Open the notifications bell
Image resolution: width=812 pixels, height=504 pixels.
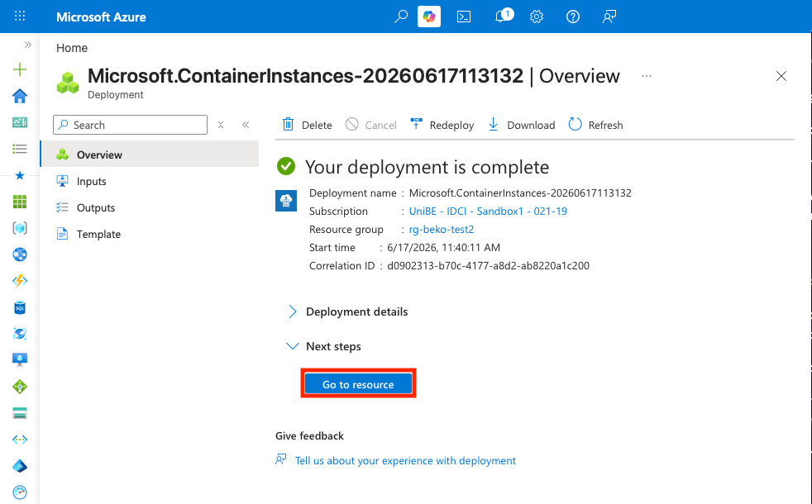[502, 16]
